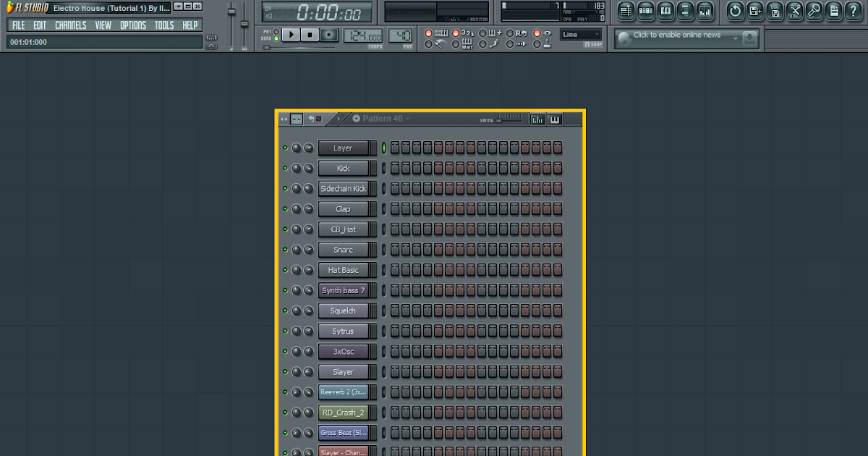Open the OPTIONS menu

click(x=132, y=24)
